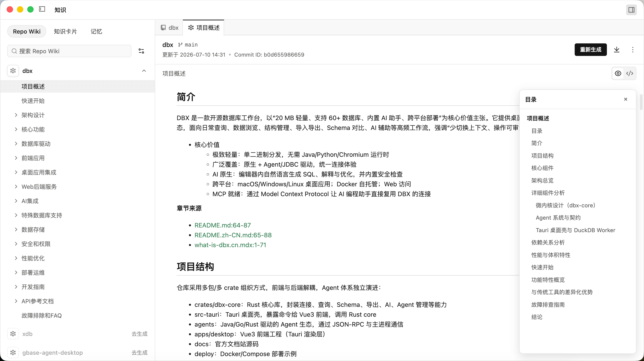Open the Repo Wiki filter settings icon
This screenshot has width=644, height=361.
[x=141, y=51]
